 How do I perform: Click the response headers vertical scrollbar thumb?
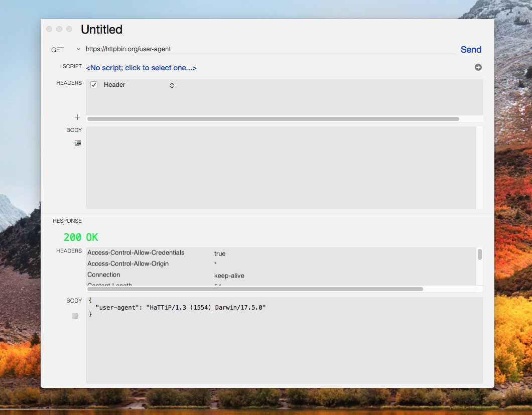[x=480, y=254]
